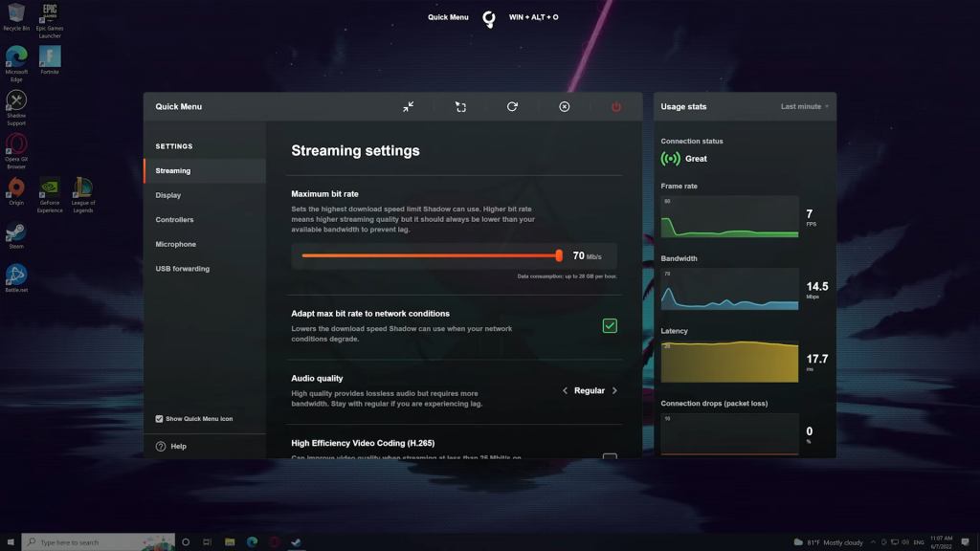Open the taskbar volume icon

click(x=905, y=542)
